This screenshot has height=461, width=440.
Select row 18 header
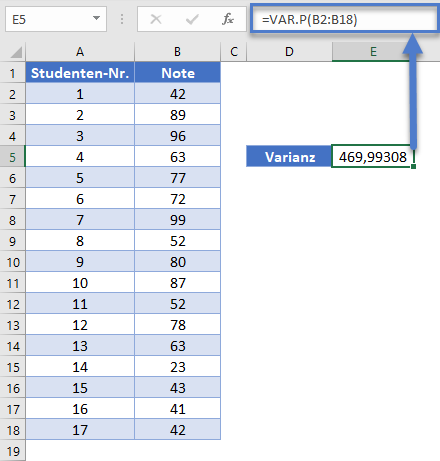[13, 430]
